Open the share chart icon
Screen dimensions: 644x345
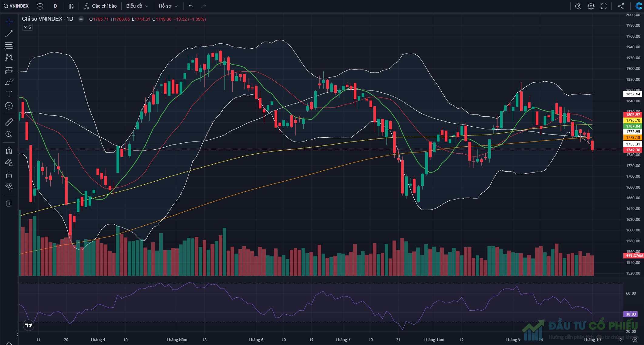pos(621,6)
